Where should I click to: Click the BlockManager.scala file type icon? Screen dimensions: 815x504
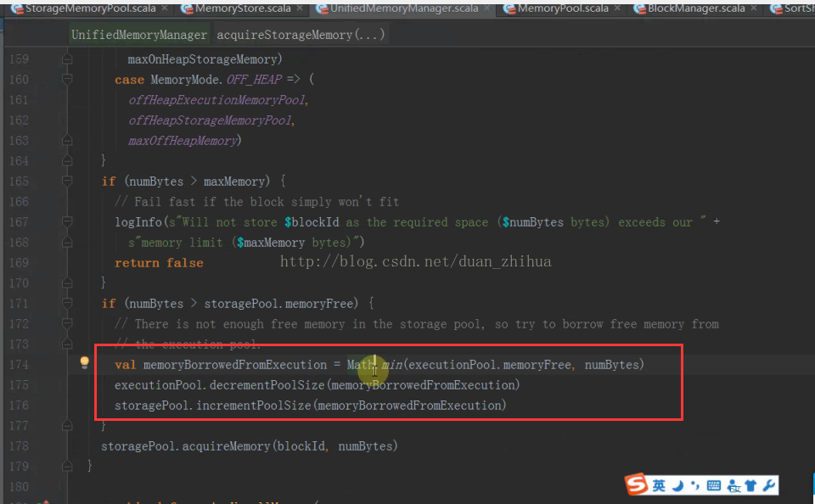[x=639, y=8]
